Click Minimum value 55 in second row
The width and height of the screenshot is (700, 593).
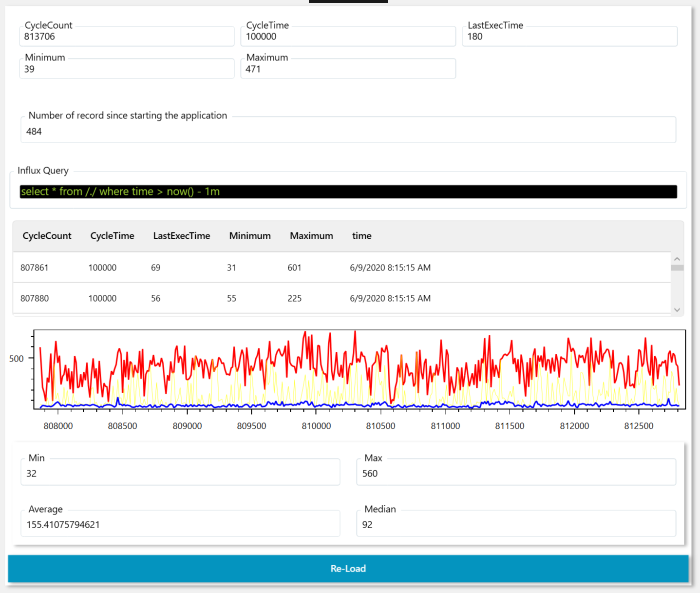(x=231, y=298)
